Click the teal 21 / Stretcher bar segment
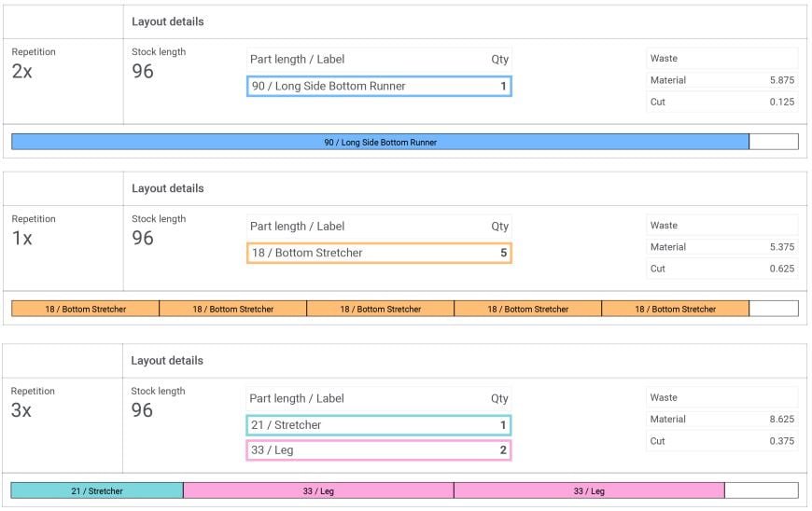The image size is (812, 511). (x=97, y=490)
